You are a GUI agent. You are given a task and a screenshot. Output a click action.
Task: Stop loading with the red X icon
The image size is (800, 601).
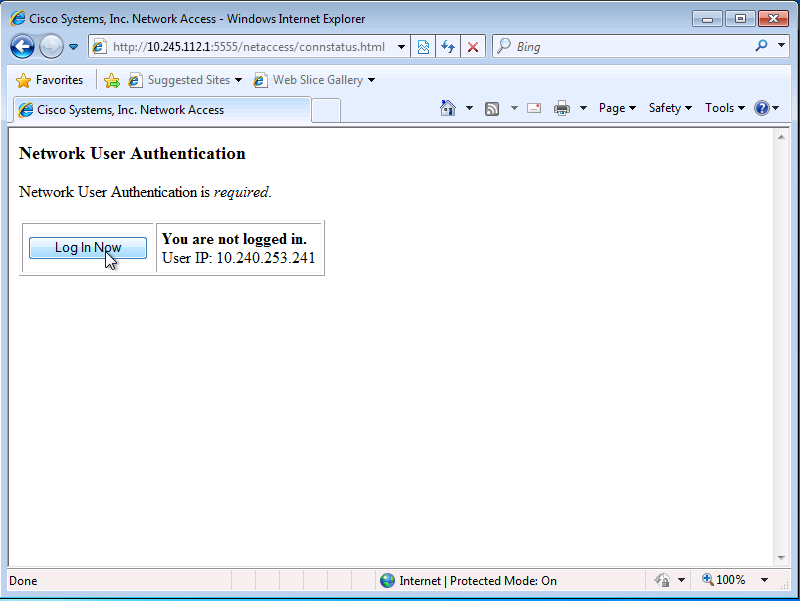click(x=473, y=47)
